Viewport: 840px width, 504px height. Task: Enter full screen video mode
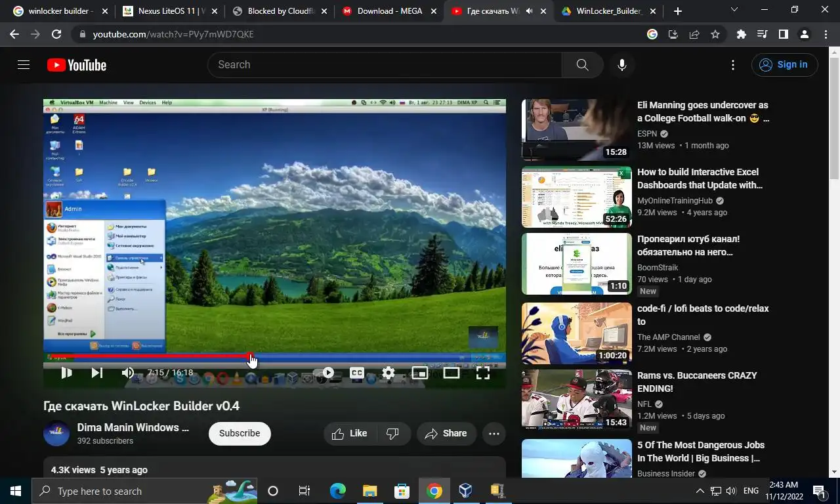(x=483, y=373)
